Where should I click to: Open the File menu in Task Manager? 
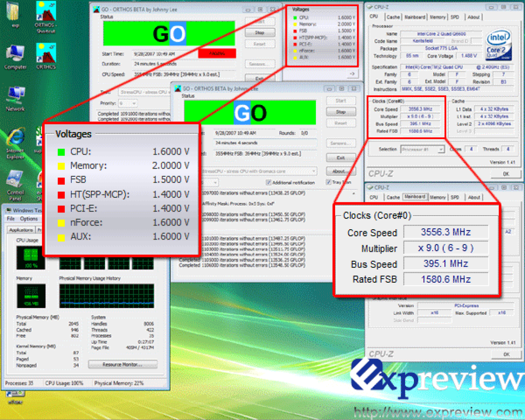[x=11, y=219]
